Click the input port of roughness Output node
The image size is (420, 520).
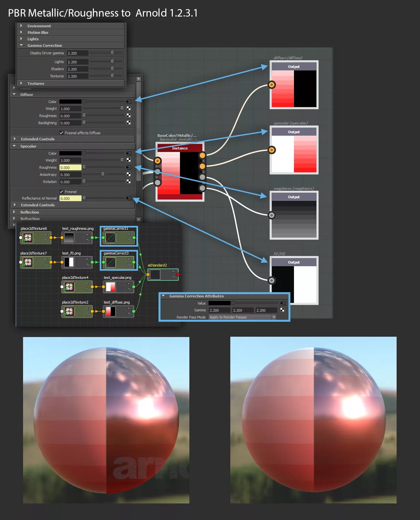[272, 215]
